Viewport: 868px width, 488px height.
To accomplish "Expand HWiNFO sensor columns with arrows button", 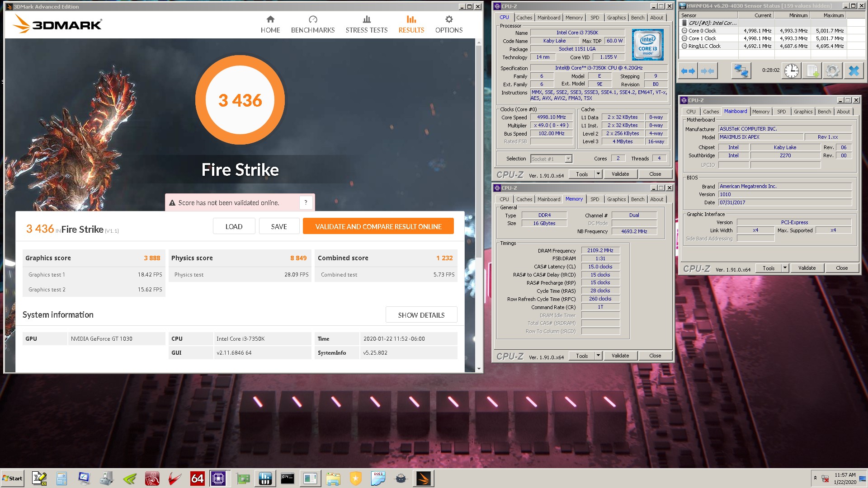I will [x=688, y=71].
